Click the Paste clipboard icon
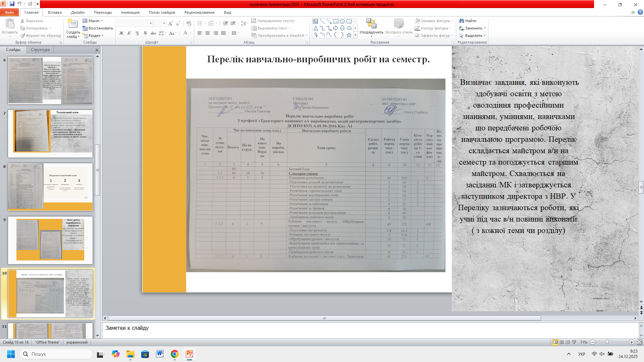 (x=10, y=24)
